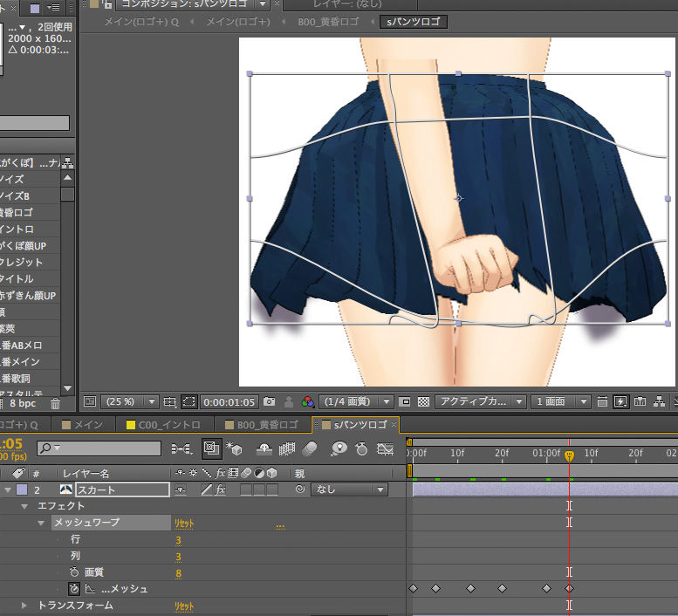This screenshot has width=678, height=616.
Task: Click the current time indicator in timeline ruler
Action: [x=570, y=455]
